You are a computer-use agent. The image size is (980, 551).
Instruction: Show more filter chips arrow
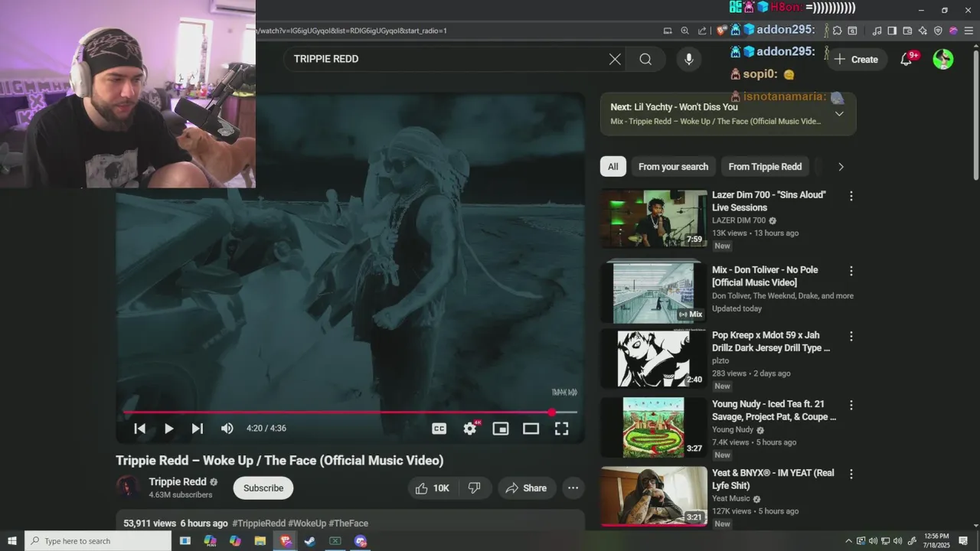pos(841,167)
